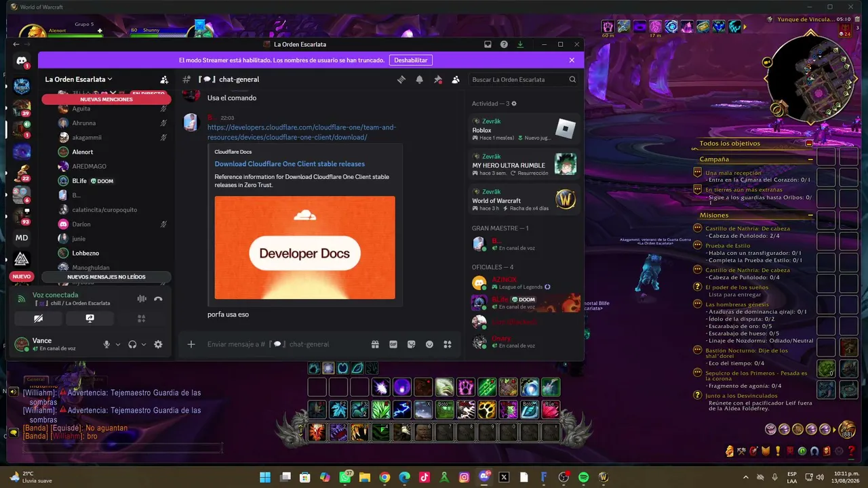Open the Discord inbox icon in title bar
The height and width of the screenshot is (488, 868).
[488, 44]
